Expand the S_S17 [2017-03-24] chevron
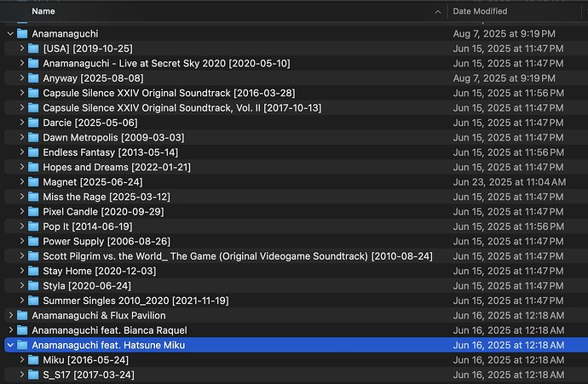This screenshot has width=588, height=384. [22, 375]
